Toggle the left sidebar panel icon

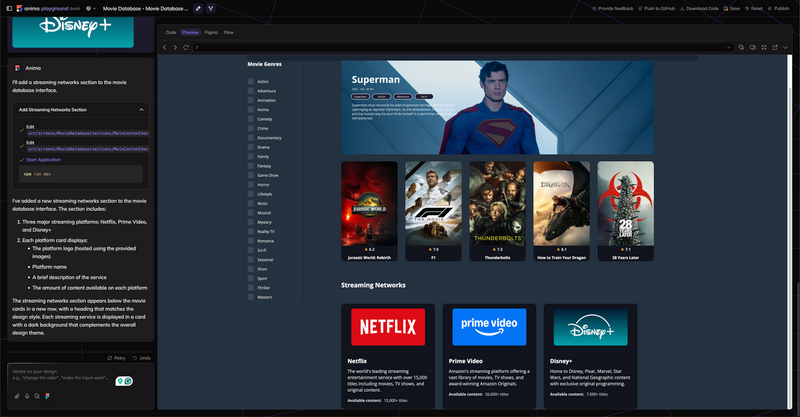9,8
